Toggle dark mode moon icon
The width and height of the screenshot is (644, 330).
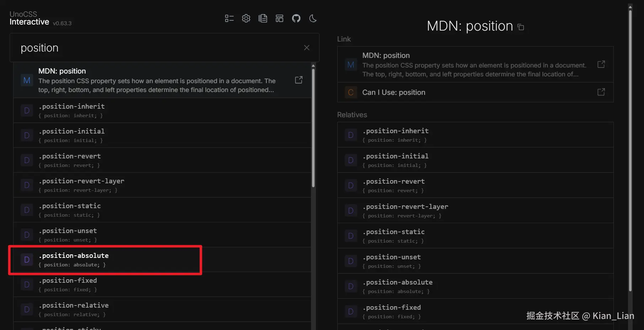click(x=313, y=18)
